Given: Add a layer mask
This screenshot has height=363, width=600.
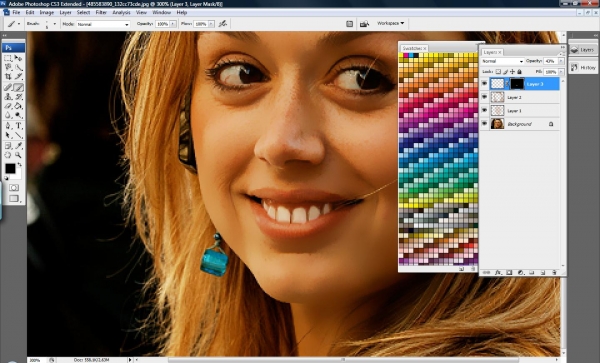Looking at the screenshot, I should click(x=509, y=272).
